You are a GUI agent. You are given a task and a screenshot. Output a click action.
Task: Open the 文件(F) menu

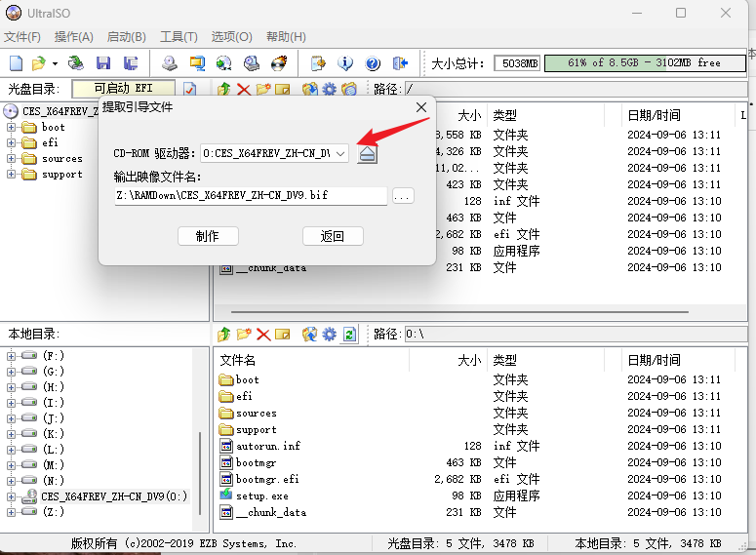(22, 37)
